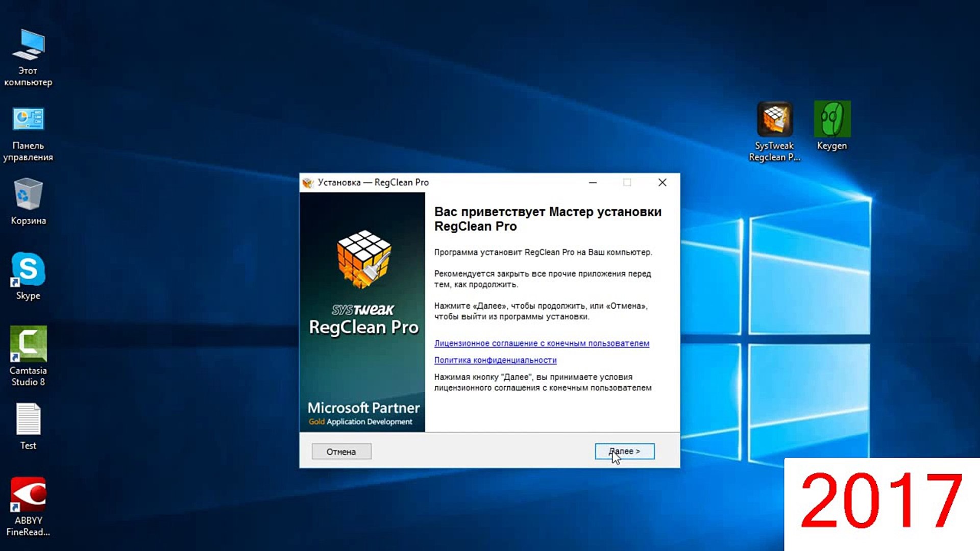This screenshot has height=551, width=980.
Task: Minimize the RegClean Pro setup window
Action: tap(593, 183)
